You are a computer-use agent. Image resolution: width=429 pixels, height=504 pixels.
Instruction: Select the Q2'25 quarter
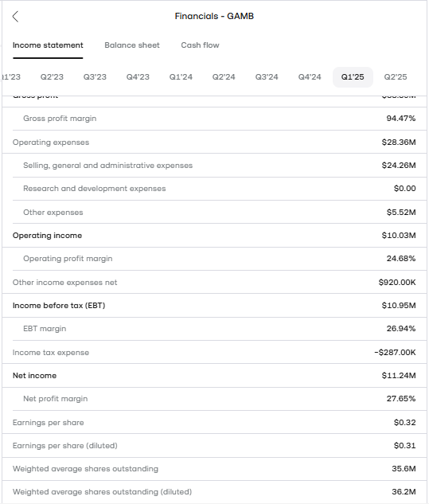click(x=396, y=76)
